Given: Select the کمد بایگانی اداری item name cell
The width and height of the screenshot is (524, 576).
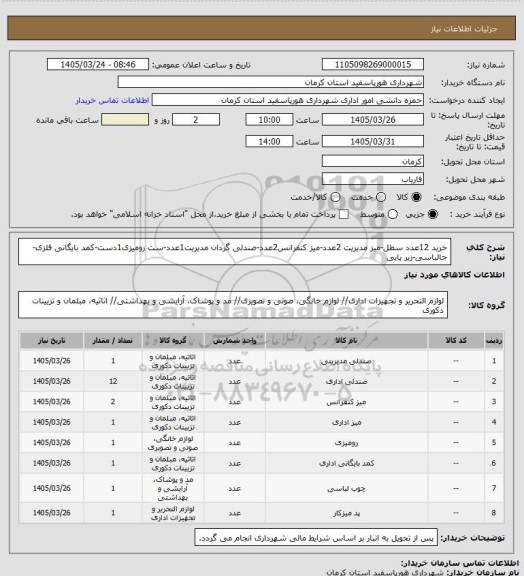Looking at the screenshot, I should click(x=346, y=463).
